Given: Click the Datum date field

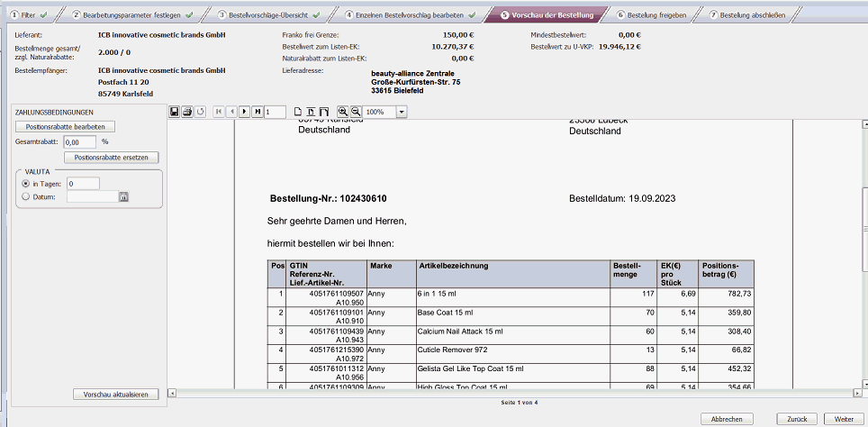Looking at the screenshot, I should [93, 196].
